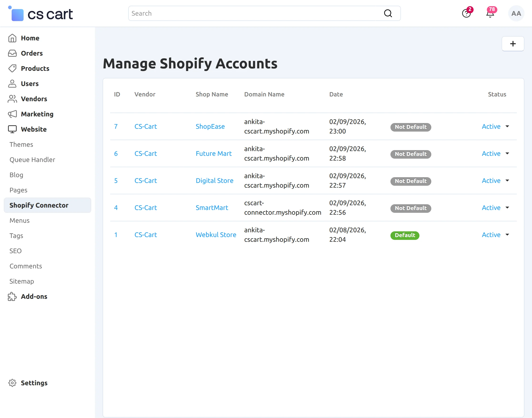
Task: Click the Marketing megaphone icon
Action: pos(13,114)
